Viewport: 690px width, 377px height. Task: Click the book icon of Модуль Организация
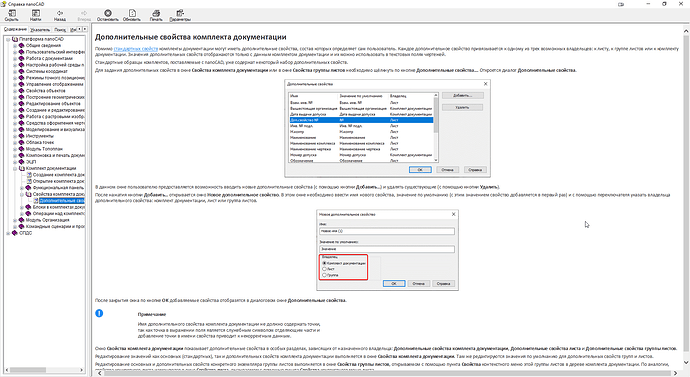(22, 220)
